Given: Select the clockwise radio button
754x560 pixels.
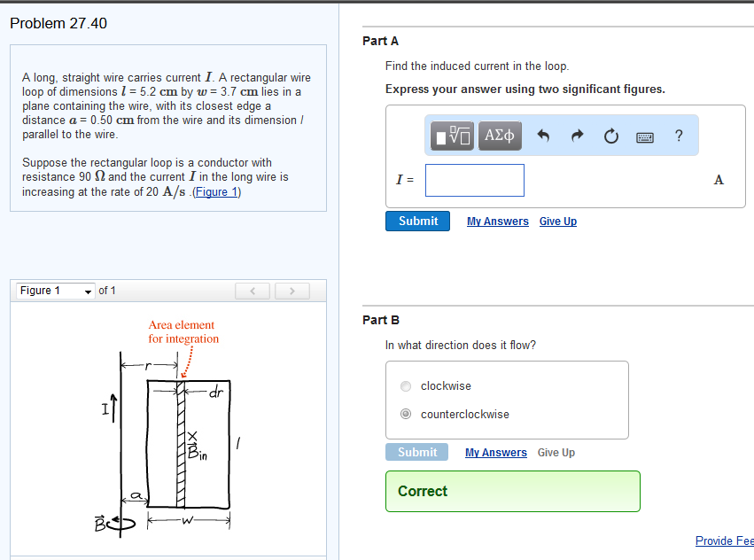Looking at the screenshot, I should pos(406,385).
